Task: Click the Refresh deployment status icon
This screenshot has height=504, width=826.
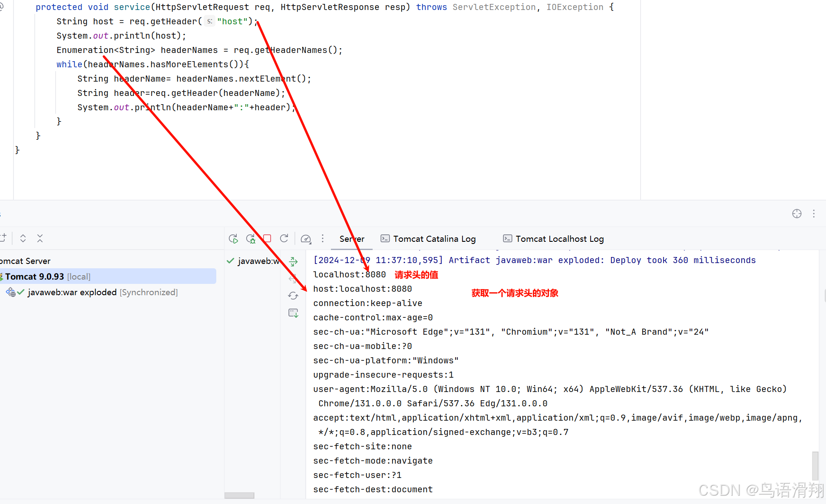Action: pyautogui.click(x=293, y=296)
